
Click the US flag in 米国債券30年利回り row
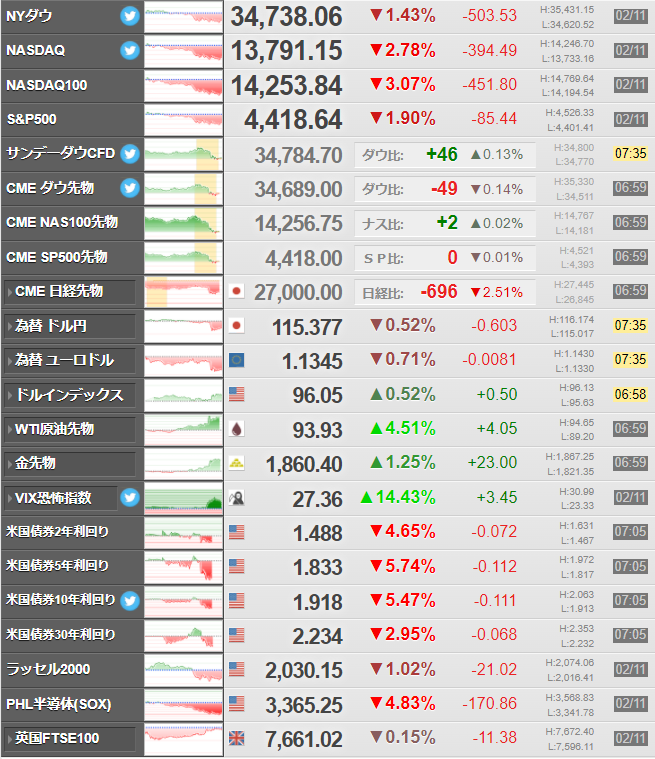click(236, 635)
